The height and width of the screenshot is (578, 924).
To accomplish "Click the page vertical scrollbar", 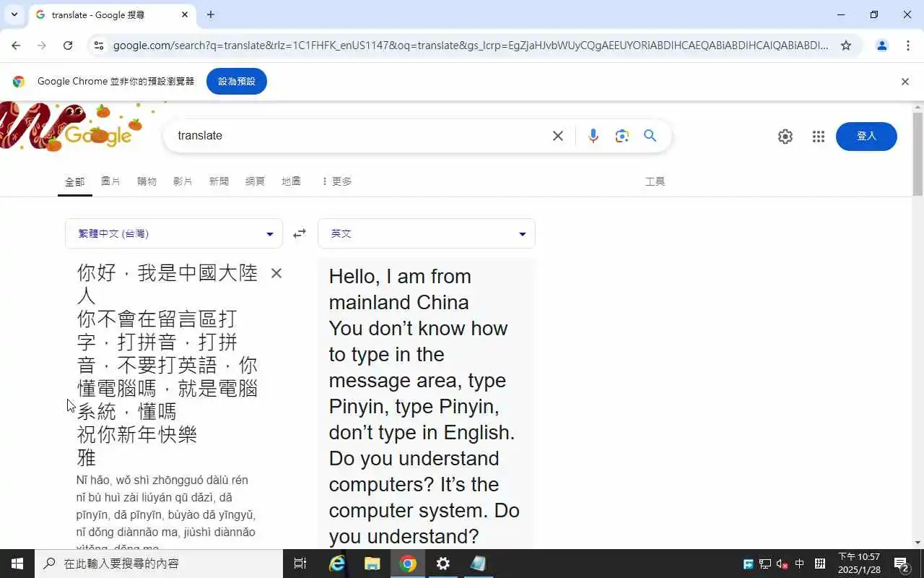I will tap(918, 154).
